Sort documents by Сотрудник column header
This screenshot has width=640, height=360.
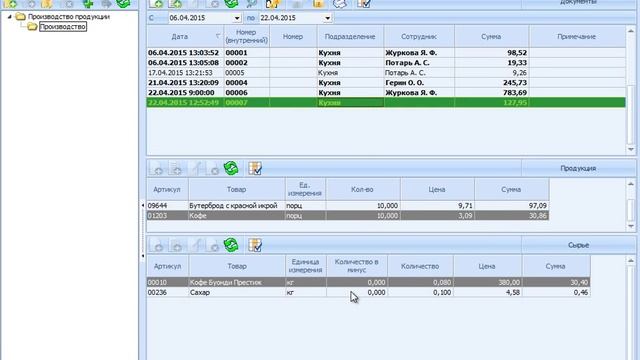[x=419, y=36]
